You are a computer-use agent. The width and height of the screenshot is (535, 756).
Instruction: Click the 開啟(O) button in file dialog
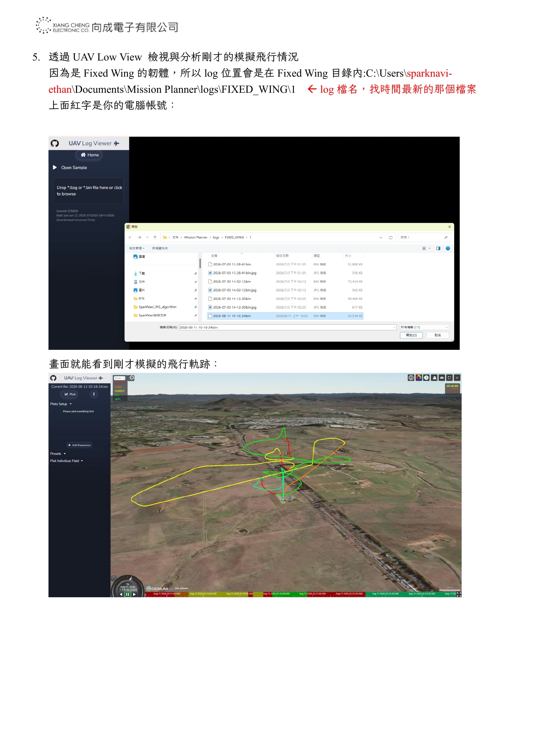pos(411,335)
